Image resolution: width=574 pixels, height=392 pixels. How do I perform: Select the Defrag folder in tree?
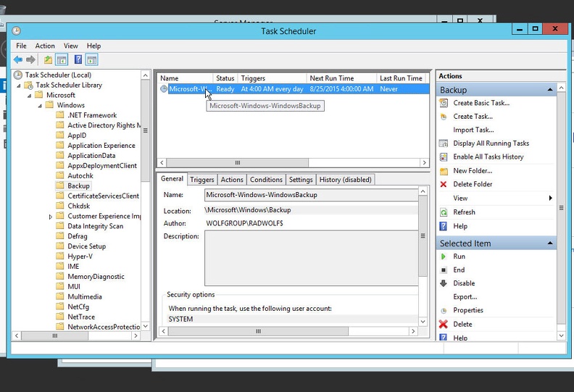point(78,236)
